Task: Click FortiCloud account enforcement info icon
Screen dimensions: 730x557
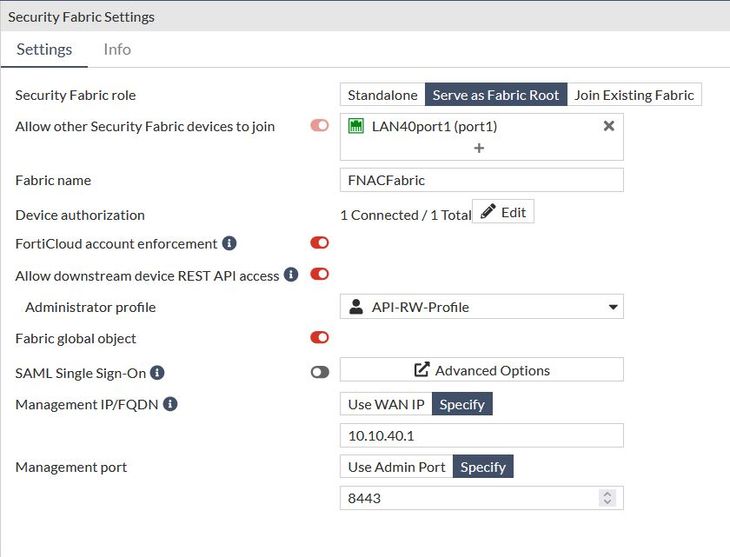Action: [x=229, y=243]
